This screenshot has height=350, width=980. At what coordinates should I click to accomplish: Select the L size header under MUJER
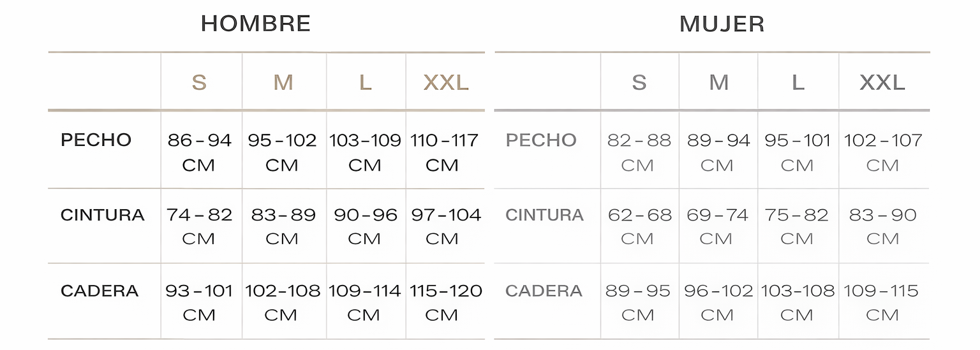[x=798, y=82]
